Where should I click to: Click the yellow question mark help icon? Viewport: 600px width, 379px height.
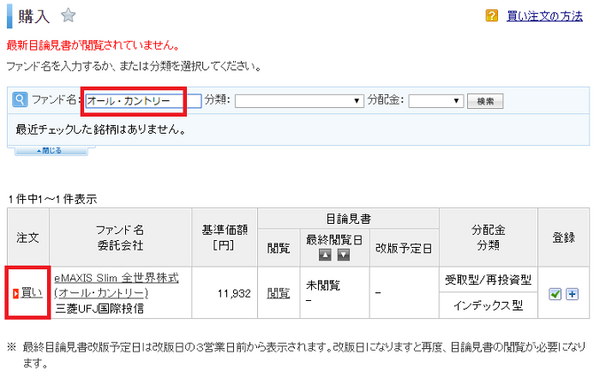coord(491,16)
